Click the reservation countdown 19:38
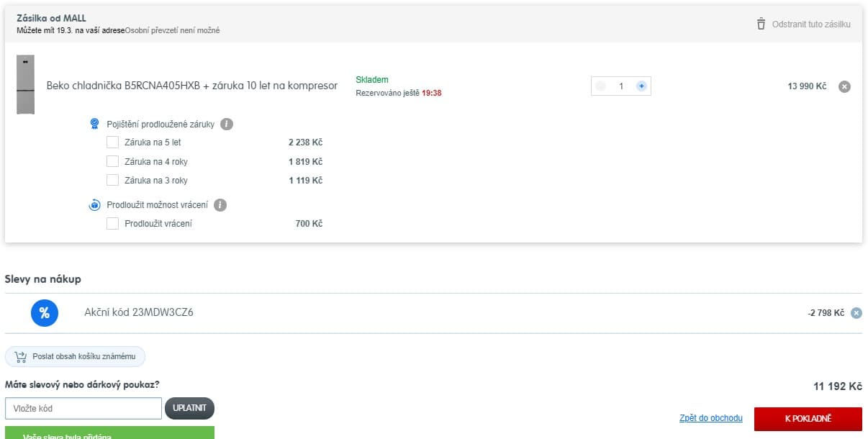 432,93
